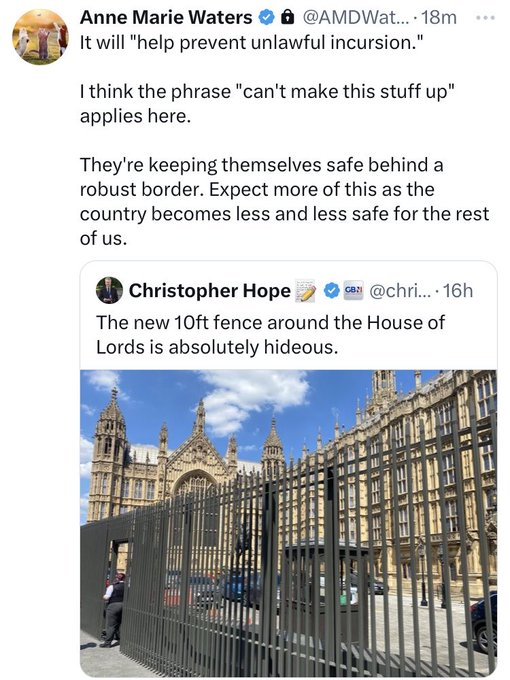Click the verified badge beside Christopher Hope
The width and height of the screenshot is (510, 680).
[332, 291]
